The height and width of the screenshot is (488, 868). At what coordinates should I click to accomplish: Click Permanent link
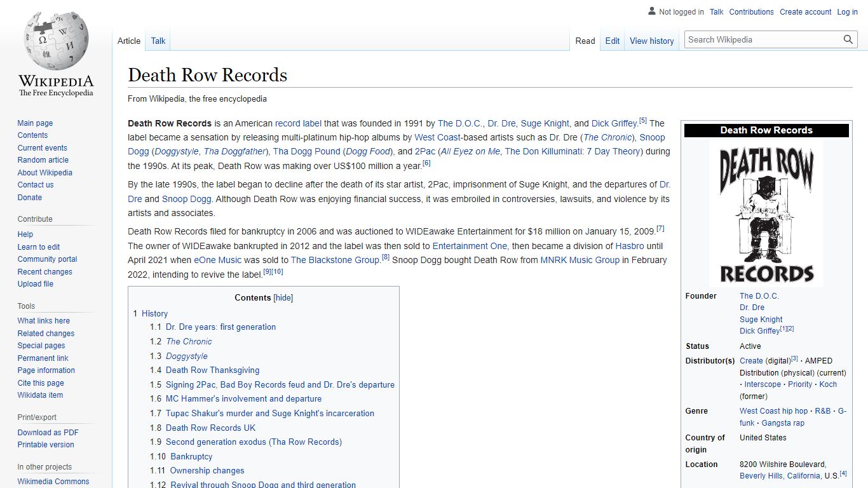[x=43, y=358]
